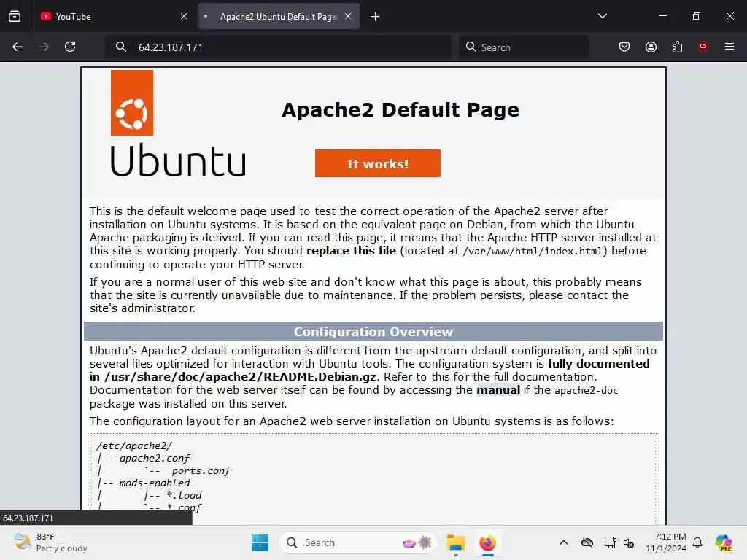Click the 'apache2.conf' line in tree
The image size is (747, 560).
pos(155,458)
